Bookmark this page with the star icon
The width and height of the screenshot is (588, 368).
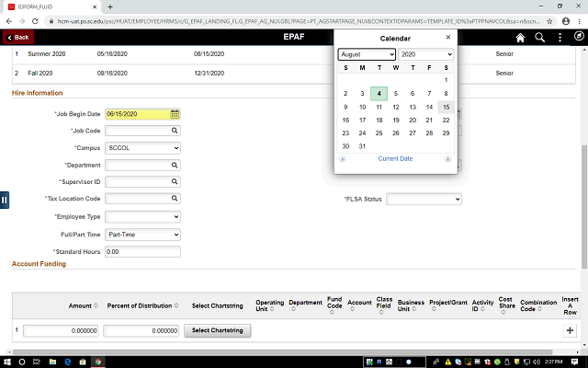(x=549, y=21)
